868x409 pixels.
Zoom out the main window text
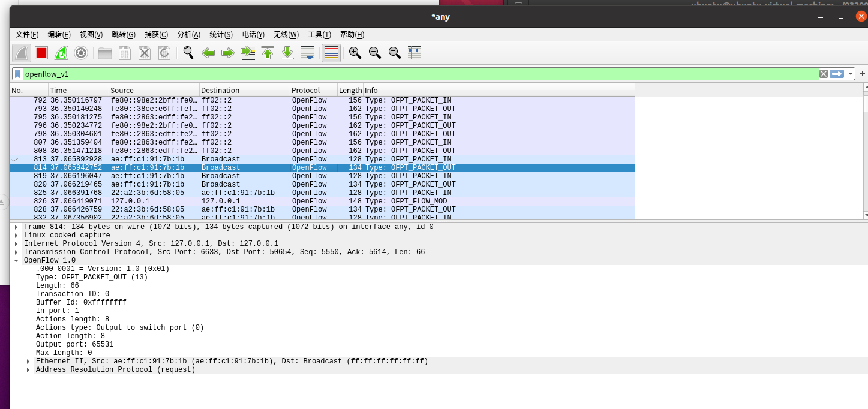[375, 53]
